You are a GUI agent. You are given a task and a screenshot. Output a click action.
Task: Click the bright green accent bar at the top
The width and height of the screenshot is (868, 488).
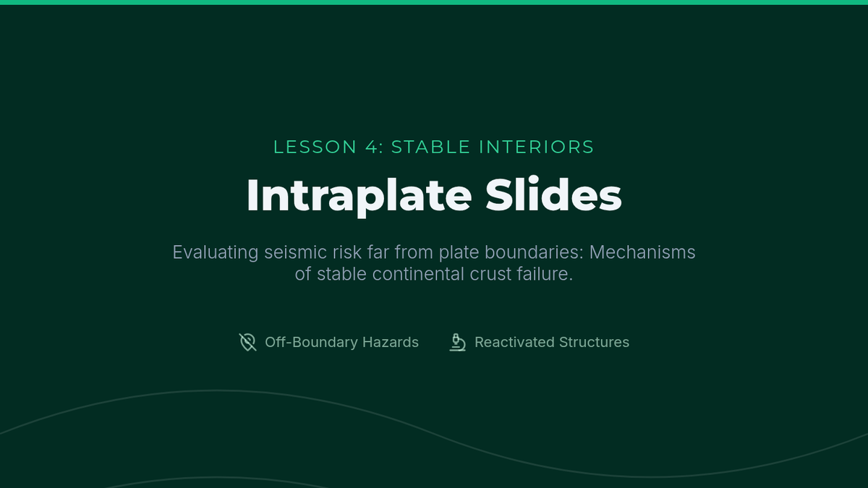(434, 2)
